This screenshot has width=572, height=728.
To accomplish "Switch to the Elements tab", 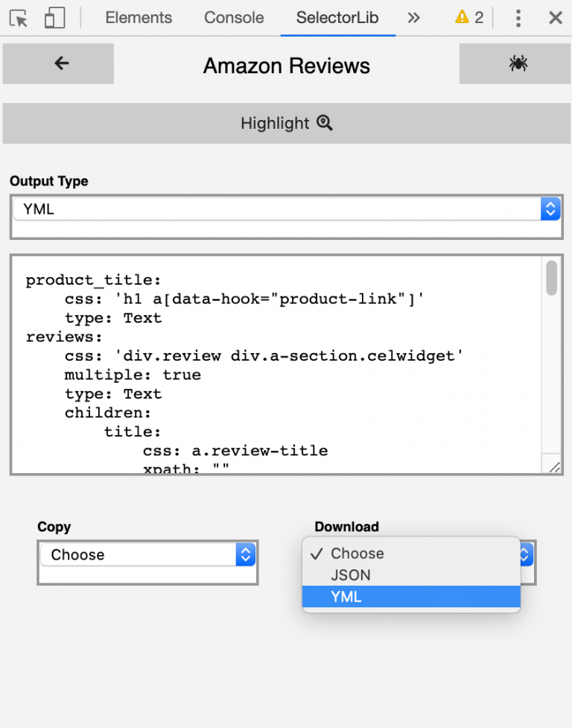I will click(139, 17).
